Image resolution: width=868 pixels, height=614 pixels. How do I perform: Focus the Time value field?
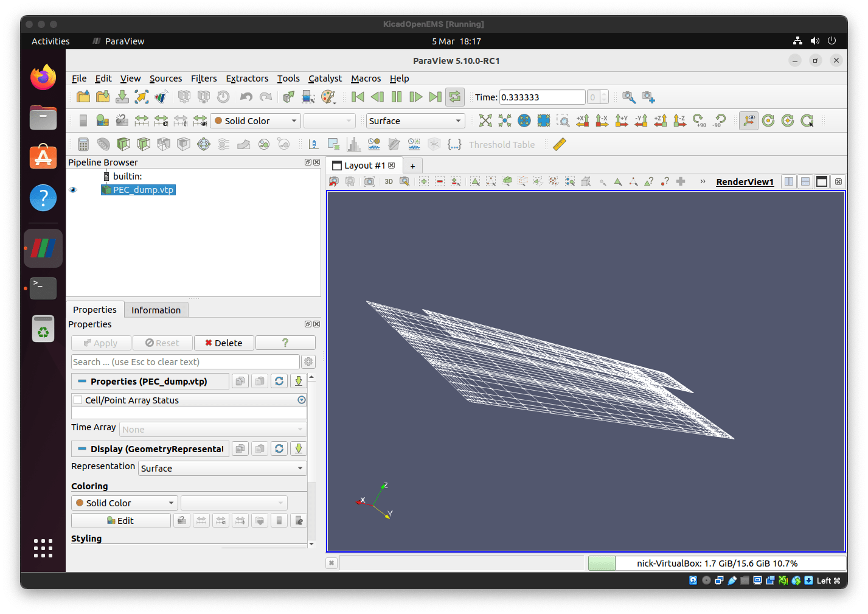543,97
